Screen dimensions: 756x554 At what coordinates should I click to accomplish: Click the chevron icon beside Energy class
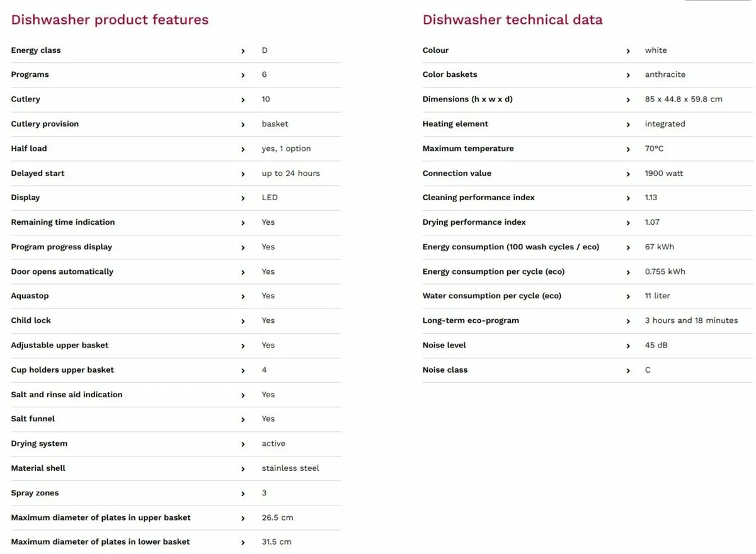243,51
